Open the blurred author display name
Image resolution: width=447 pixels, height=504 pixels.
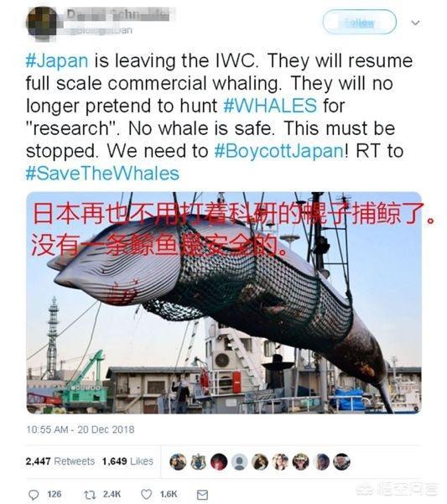118,14
